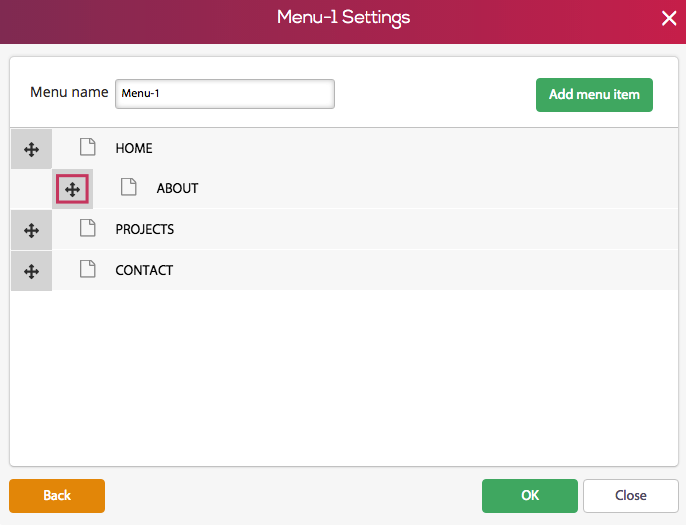The image size is (686, 526).
Task: Click the page icon for CONTACT
Action: pos(88,269)
